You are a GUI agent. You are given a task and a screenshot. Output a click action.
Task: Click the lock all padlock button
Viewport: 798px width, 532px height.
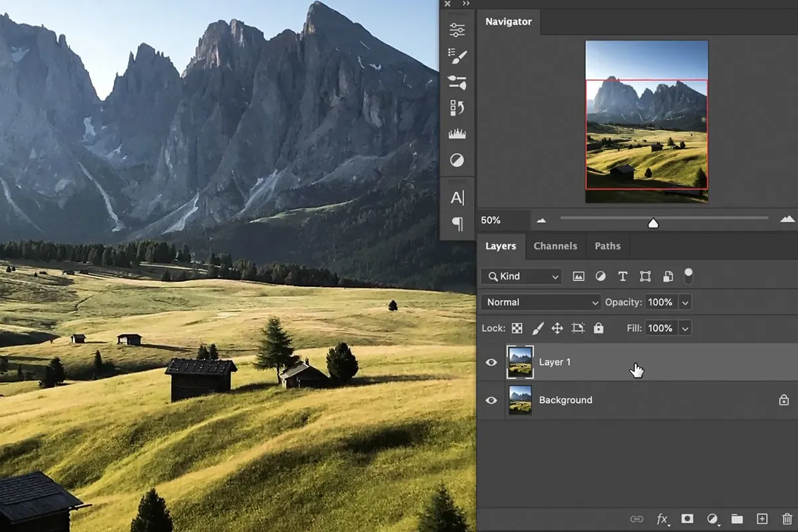click(598, 329)
